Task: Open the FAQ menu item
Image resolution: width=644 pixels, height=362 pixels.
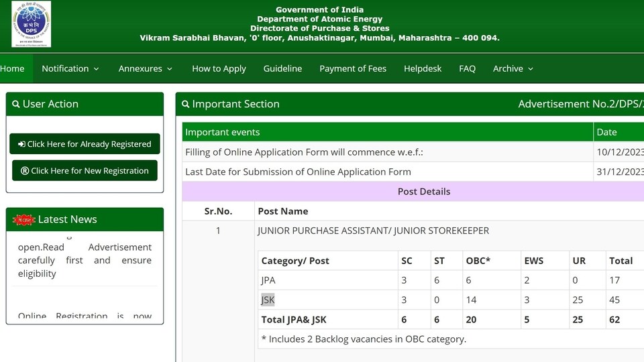Action: point(467,68)
